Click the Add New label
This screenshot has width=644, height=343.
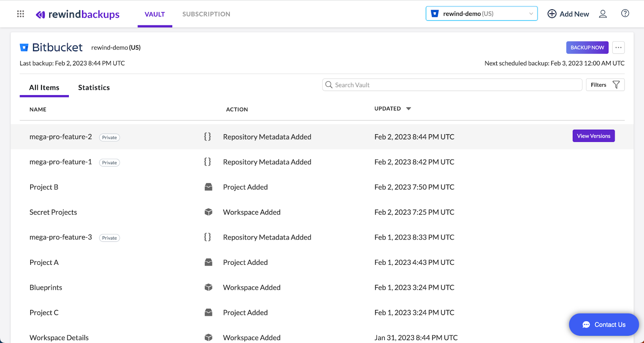pos(574,14)
